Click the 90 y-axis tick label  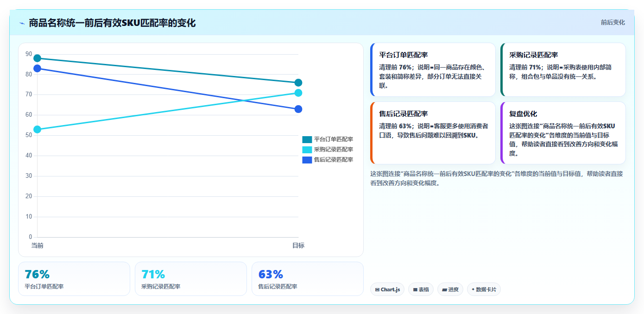(x=29, y=54)
